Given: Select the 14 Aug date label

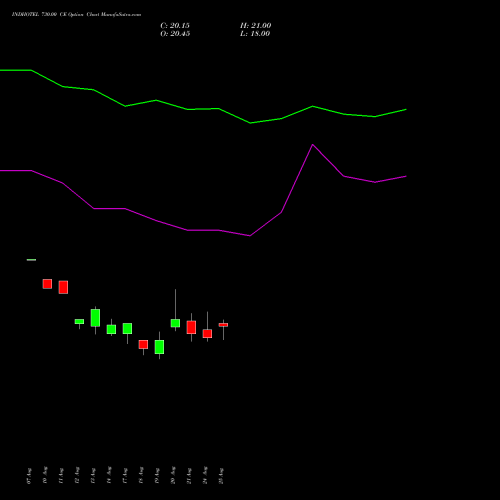Looking at the screenshot, I should [109, 475].
